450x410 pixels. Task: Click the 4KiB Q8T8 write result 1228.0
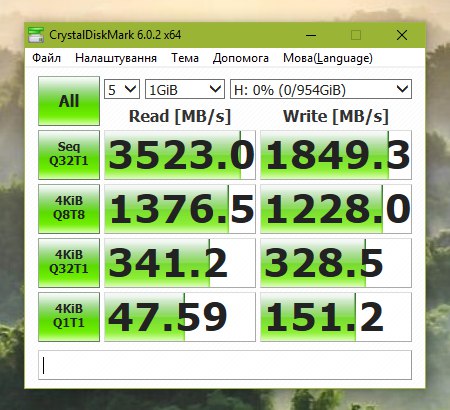[336, 209]
